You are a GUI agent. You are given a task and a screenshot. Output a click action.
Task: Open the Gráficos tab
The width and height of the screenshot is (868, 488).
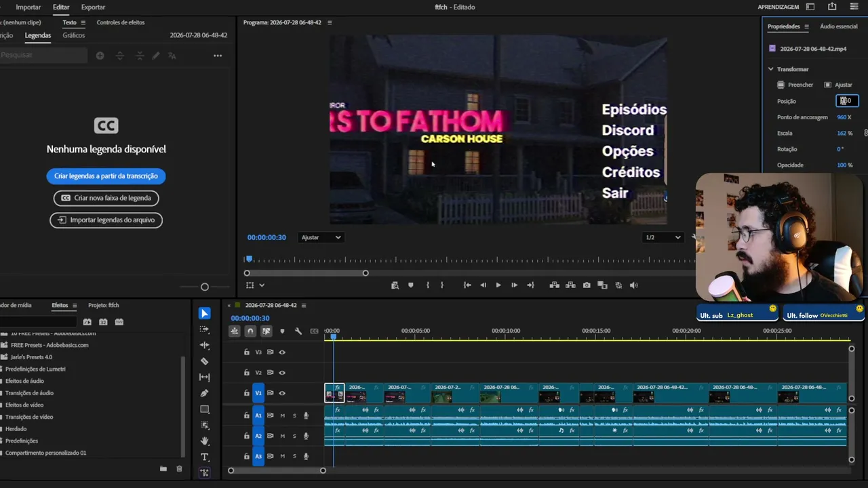(74, 35)
